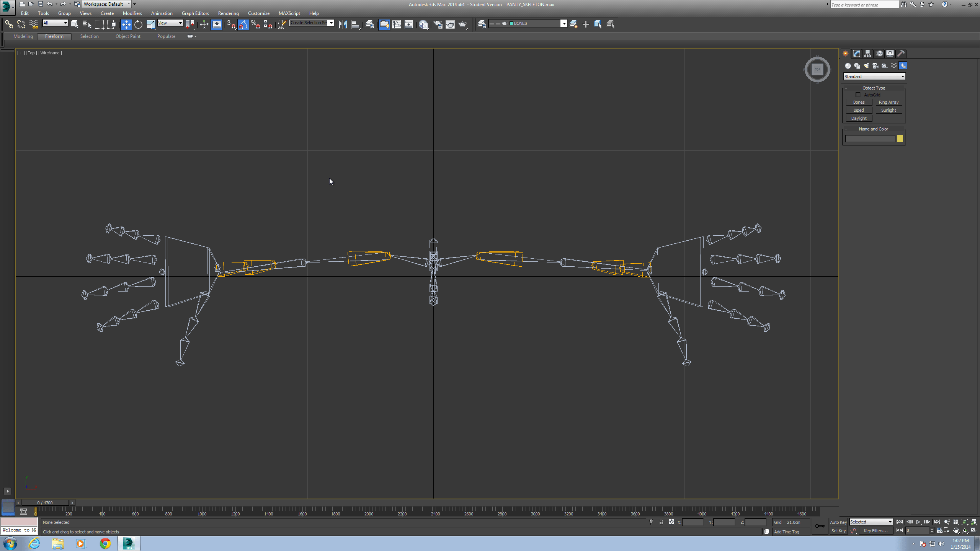Click the yellow object color swatch
The height and width of the screenshot is (551, 980).
point(900,139)
